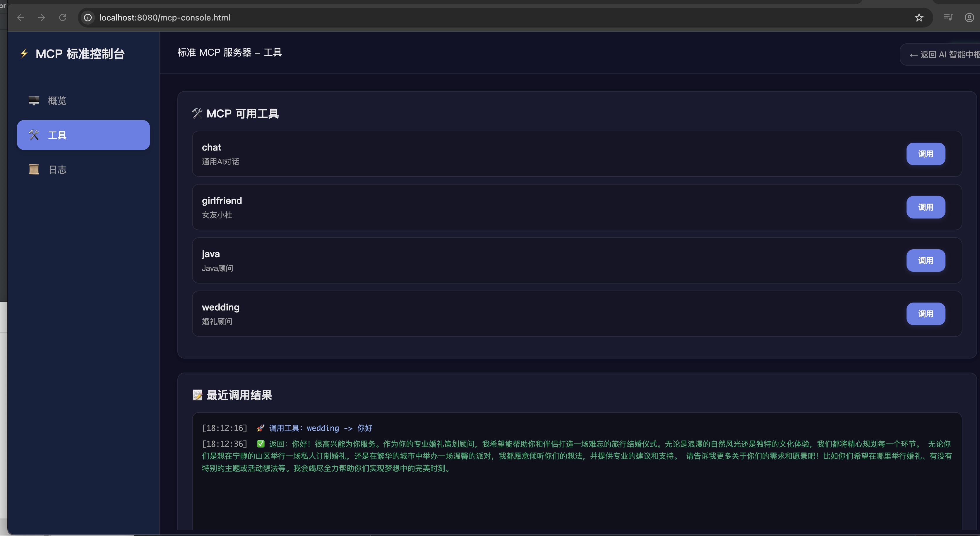Click 返回 AI 智能中枢 button
980x536 pixels.
943,55
